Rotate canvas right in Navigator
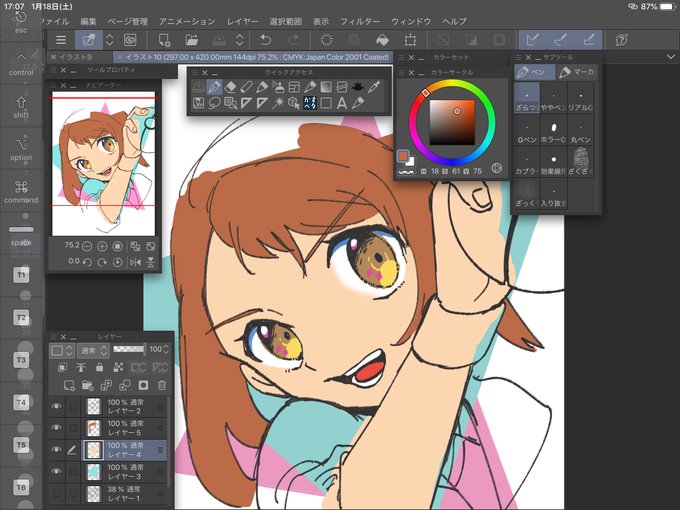 click(x=102, y=262)
